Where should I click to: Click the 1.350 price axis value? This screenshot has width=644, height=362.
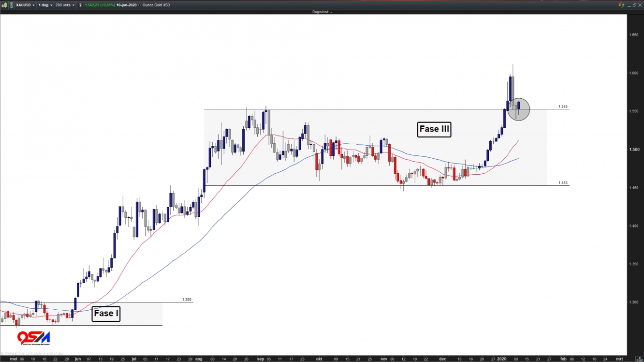tap(633, 264)
